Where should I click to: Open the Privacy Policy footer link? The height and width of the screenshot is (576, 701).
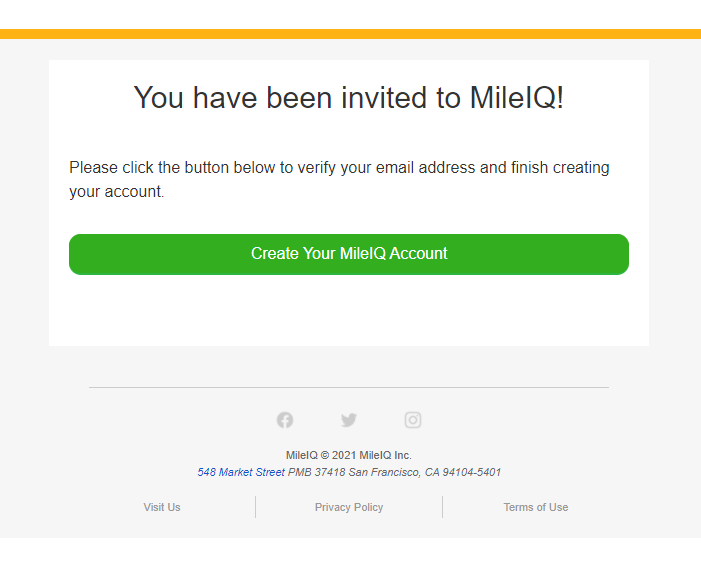pyautogui.click(x=349, y=507)
